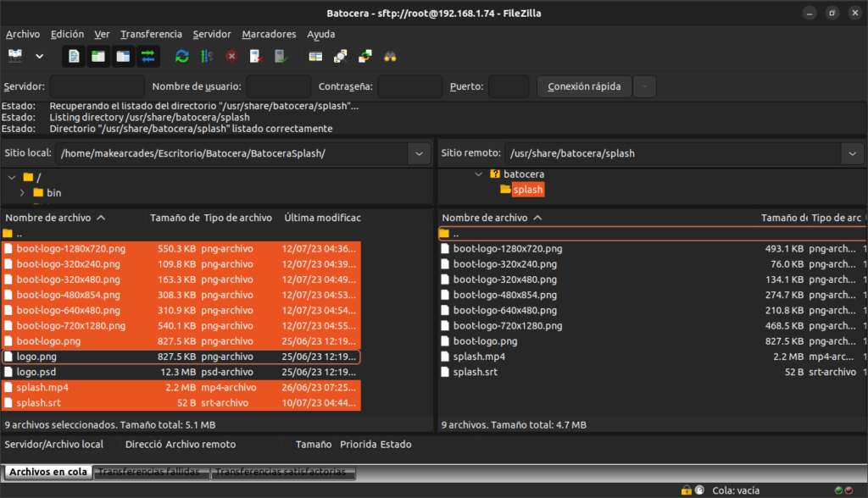
Task: Toggle synchronized browsing icon
Action: pyautogui.click(x=365, y=56)
